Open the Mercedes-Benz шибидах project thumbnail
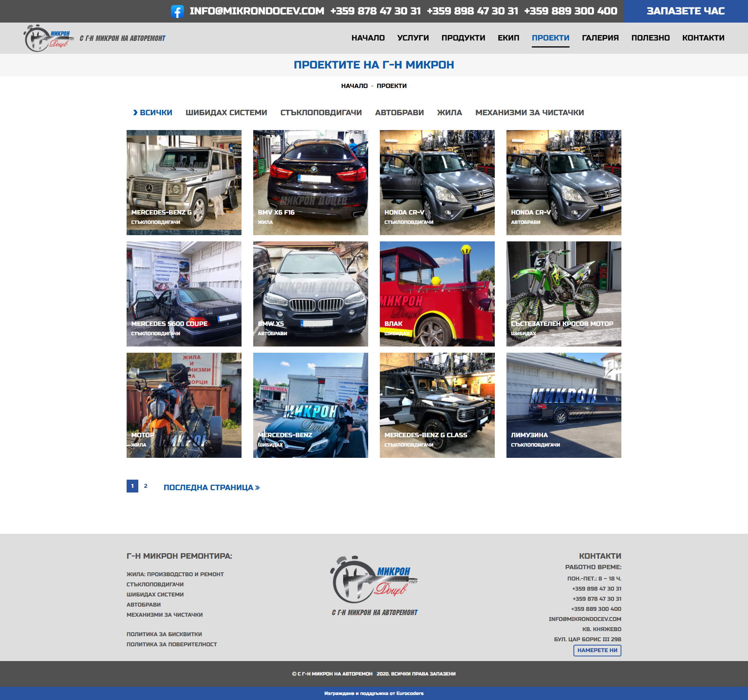The height and width of the screenshot is (700, 748). click(310, 405)
